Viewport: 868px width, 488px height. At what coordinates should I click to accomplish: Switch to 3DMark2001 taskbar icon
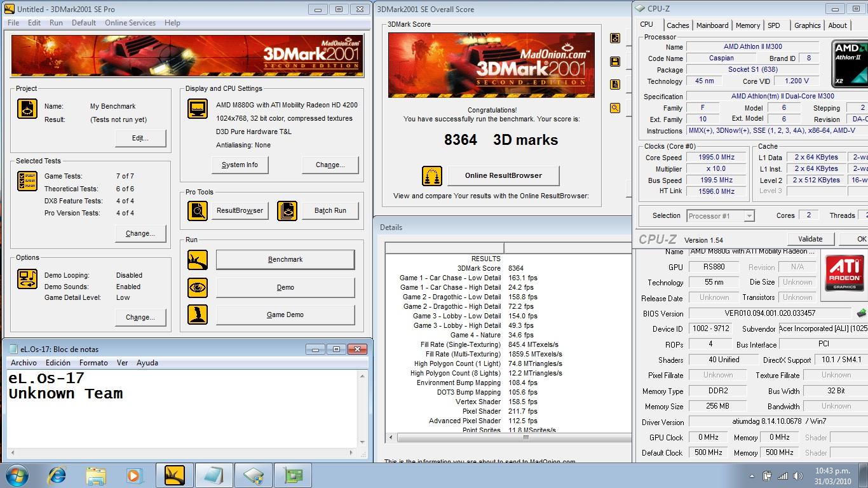(x=175, y=475)
